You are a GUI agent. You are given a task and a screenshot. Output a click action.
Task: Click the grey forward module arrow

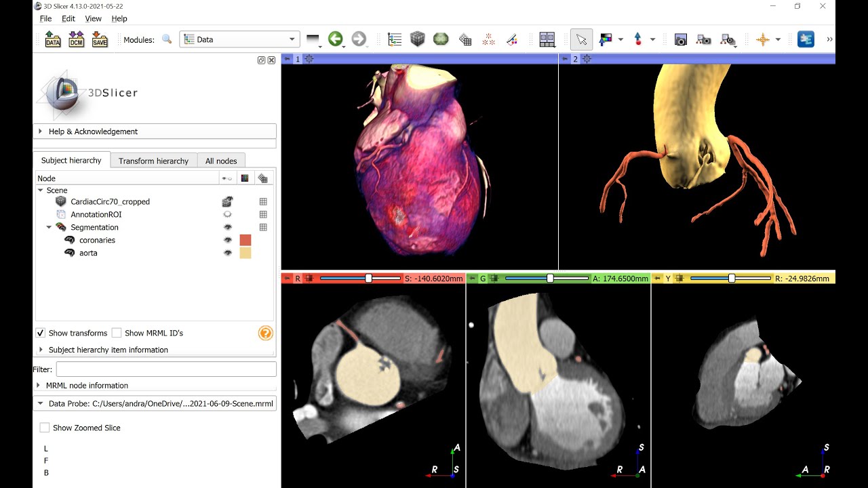(x=359, y=39)
